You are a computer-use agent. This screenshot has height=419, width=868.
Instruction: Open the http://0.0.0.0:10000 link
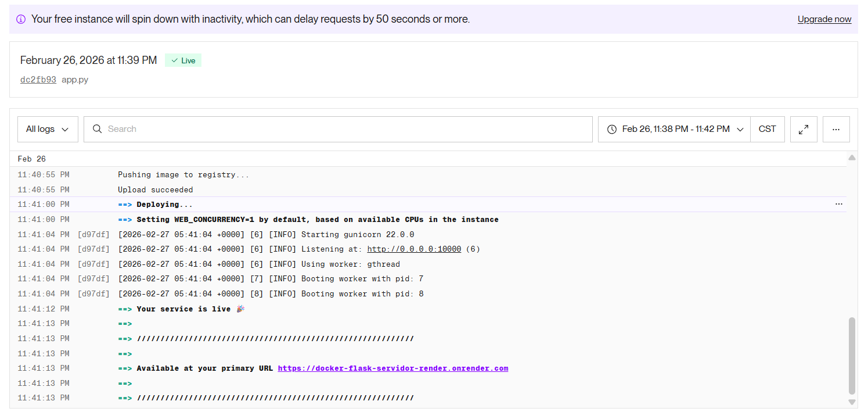pos(415,249)
